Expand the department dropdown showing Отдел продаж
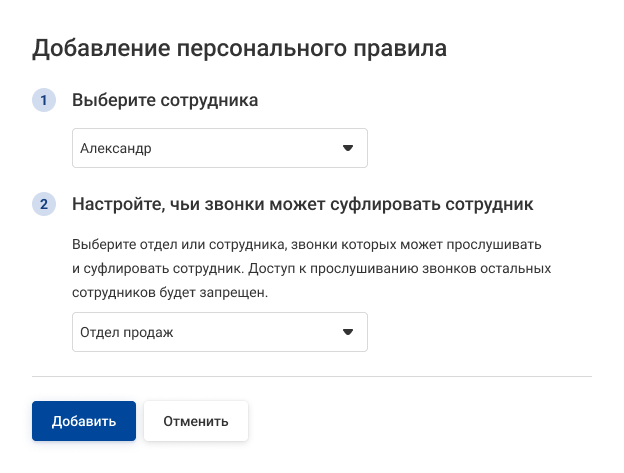This screenshot has height=473, width=624. [219, 332]
